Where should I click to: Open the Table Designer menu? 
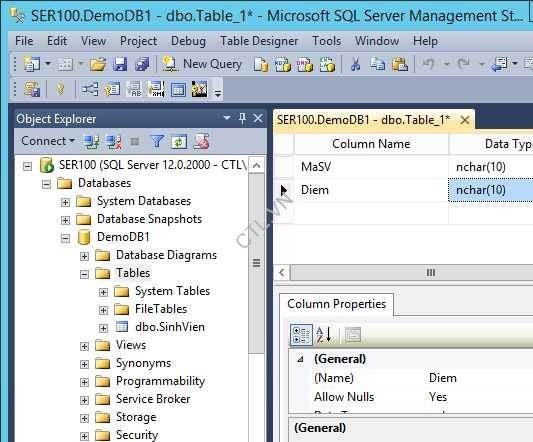coord(259,41)
